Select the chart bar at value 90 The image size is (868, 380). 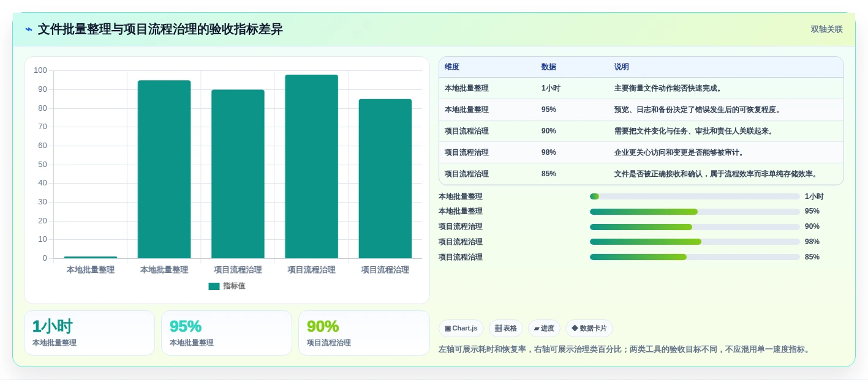[x=238, y=174]
